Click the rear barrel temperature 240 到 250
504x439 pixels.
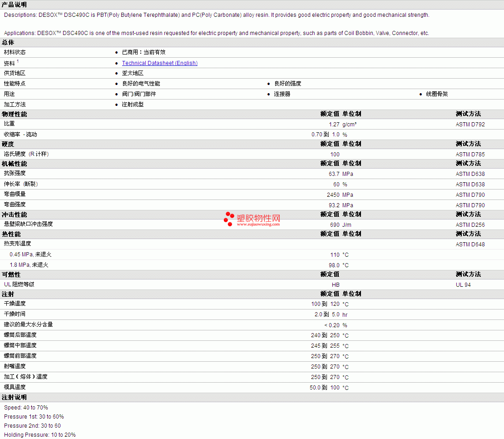325,335
